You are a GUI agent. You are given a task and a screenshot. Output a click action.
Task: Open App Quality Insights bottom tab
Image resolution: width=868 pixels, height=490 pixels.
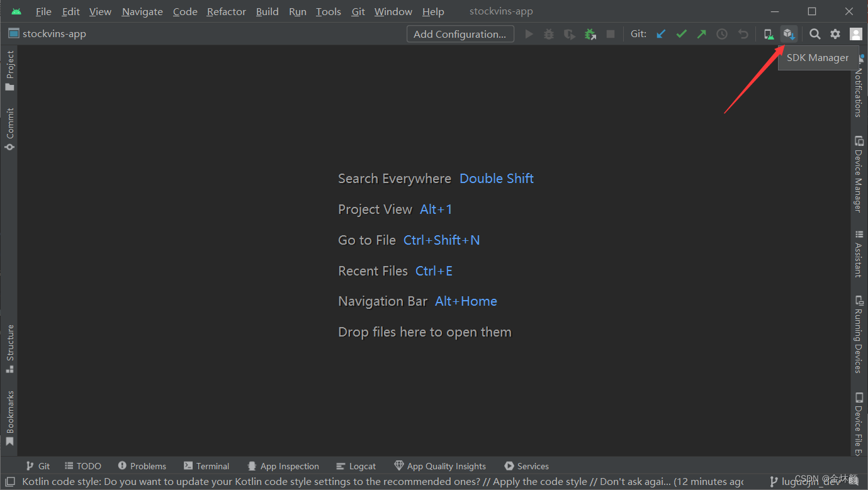440,466
